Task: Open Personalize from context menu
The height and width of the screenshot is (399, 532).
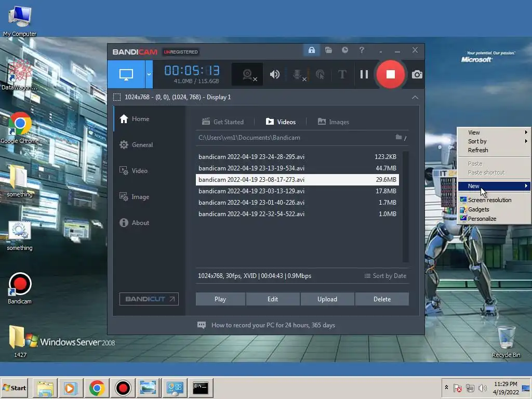Action: (494, 219)
